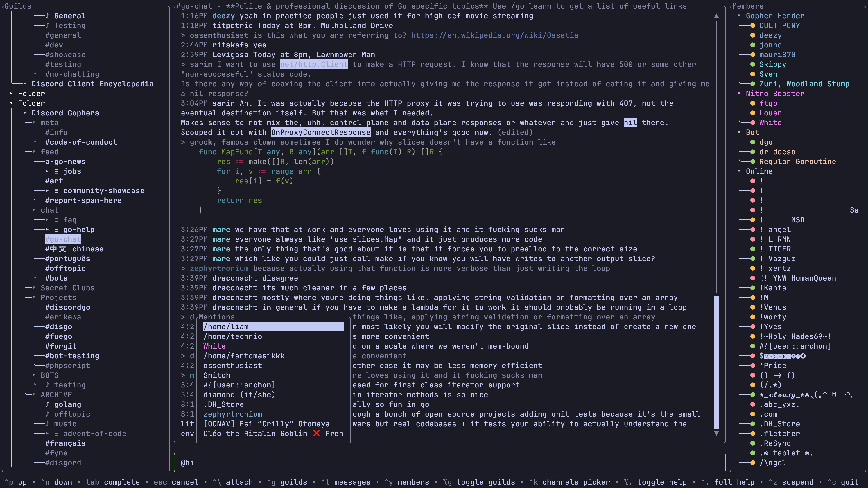Open the General voice channel
Image resolution: width=868 pixels, height=488 pixels.
[66, 16]
